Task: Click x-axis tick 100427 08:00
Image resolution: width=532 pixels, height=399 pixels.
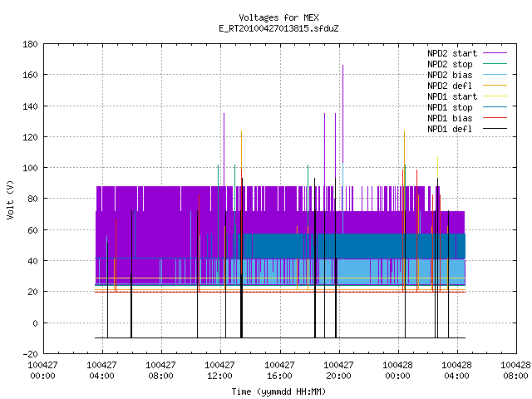Action: pos(160,371)
